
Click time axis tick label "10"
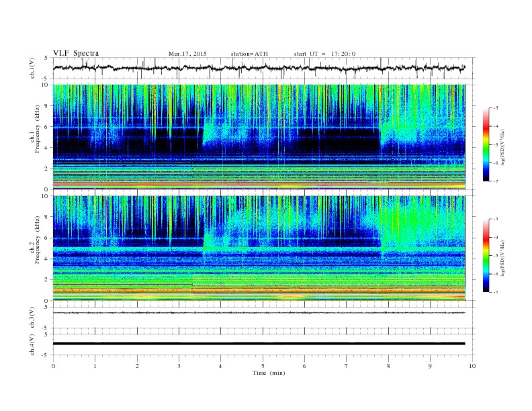tap(472, 366)
